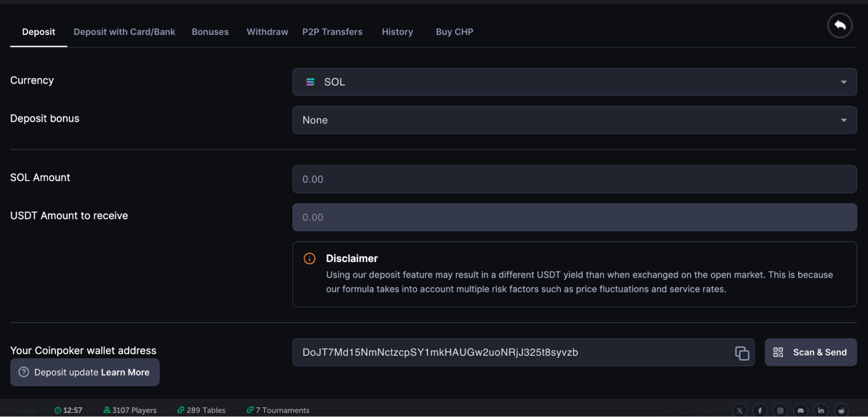Open the P2P Transfers tab
Screen dimensions: 868x417
click(x=332, y=32)
